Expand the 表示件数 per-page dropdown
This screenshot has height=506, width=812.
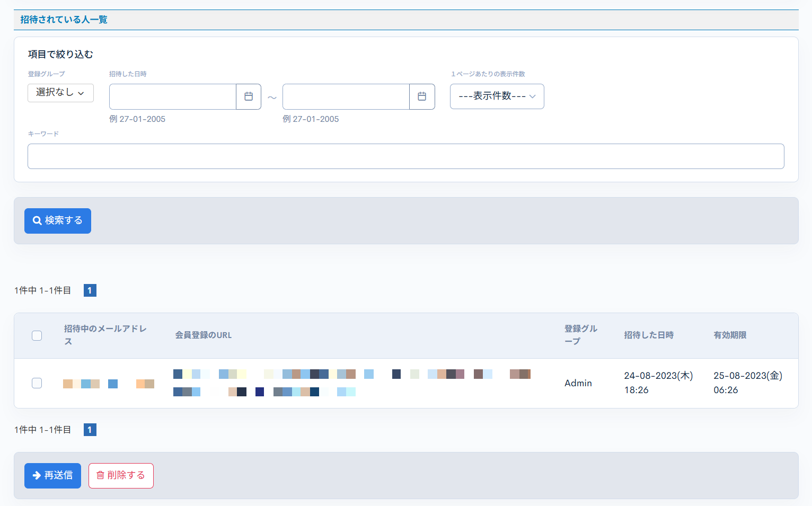[x=497, y=96]
